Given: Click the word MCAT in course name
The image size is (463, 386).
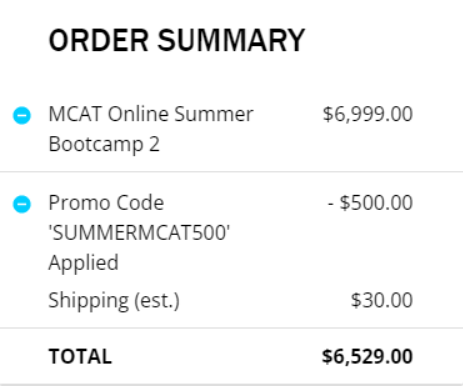Looking at the screenshot, I should 75,114.
